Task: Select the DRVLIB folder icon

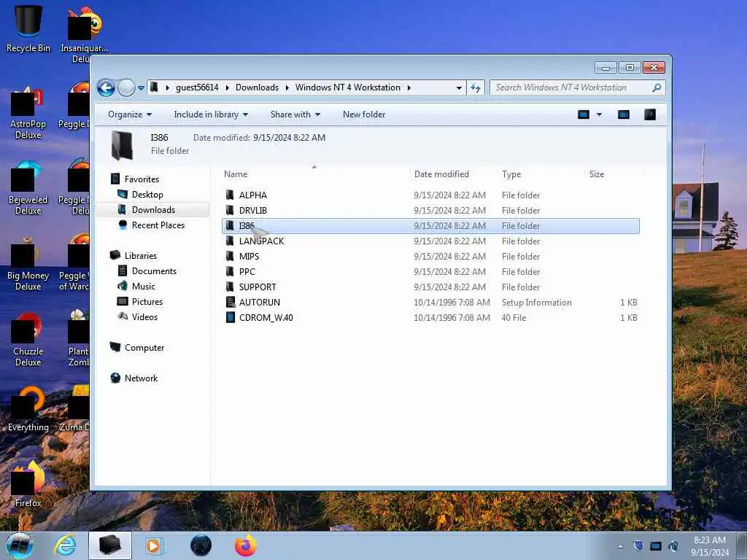Action: (230, 210)
